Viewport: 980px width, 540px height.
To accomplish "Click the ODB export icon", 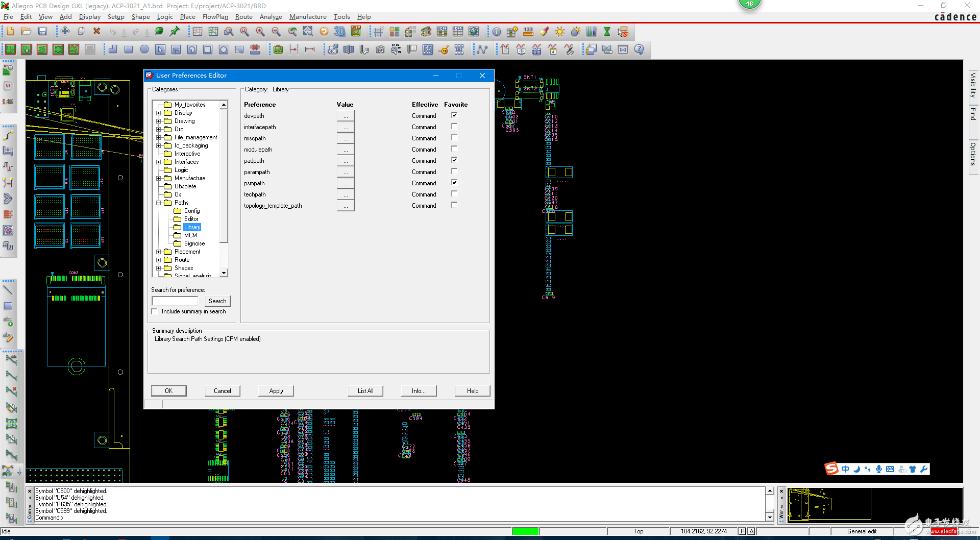I will (x=333, y=50).
